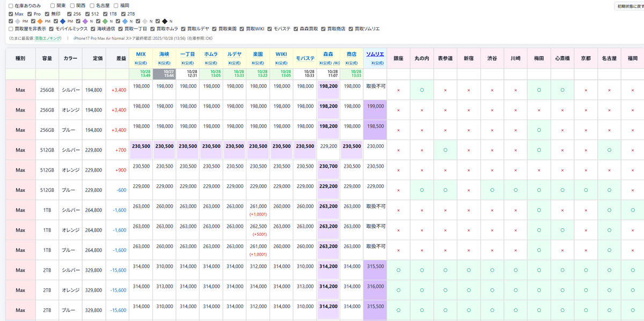Click 銀座 out-of-stock X for 256GB オレンジ
The image size is (644, 321).
[x=398, y=110]
